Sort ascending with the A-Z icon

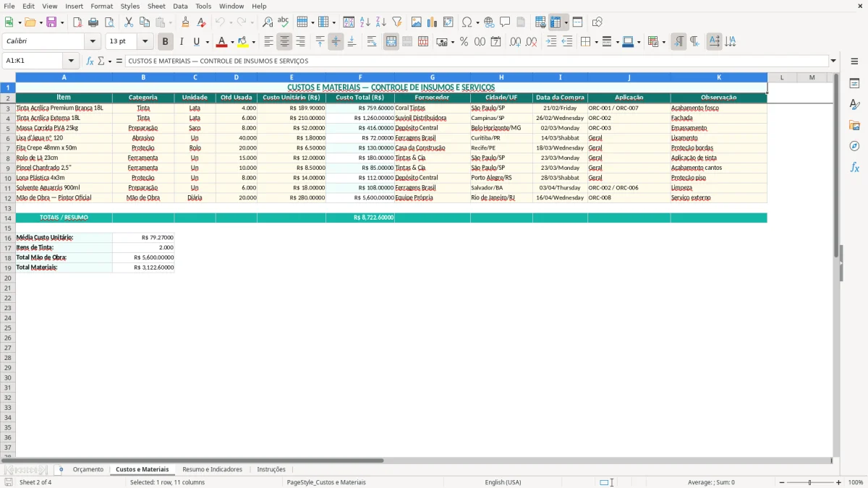tap(365, 22)
